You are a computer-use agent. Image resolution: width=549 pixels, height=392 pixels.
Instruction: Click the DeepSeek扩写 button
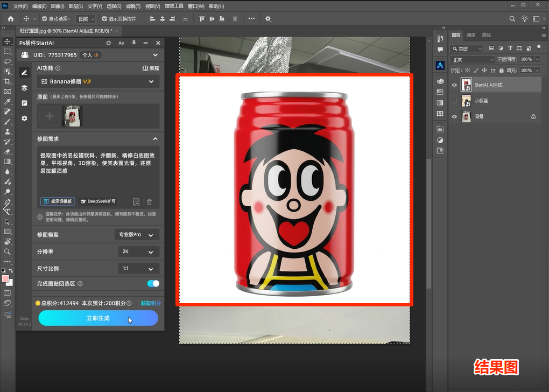tap(98, 201)
